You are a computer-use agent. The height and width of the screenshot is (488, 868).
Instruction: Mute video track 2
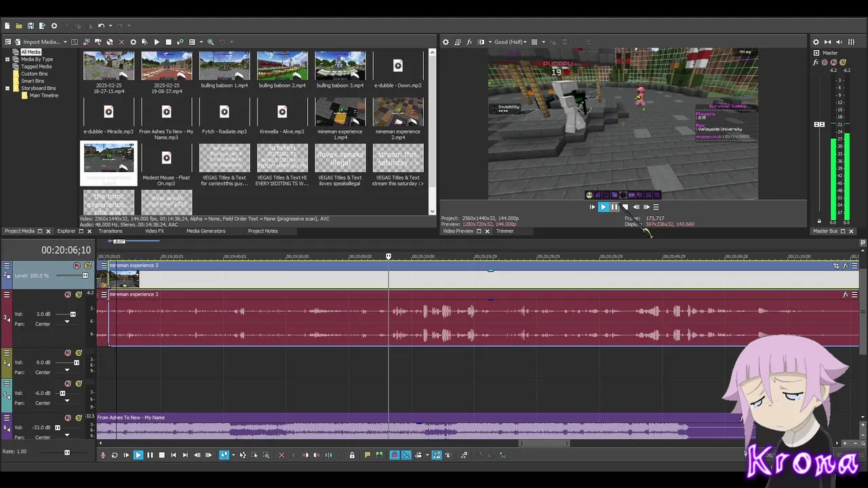coord(77,266)
